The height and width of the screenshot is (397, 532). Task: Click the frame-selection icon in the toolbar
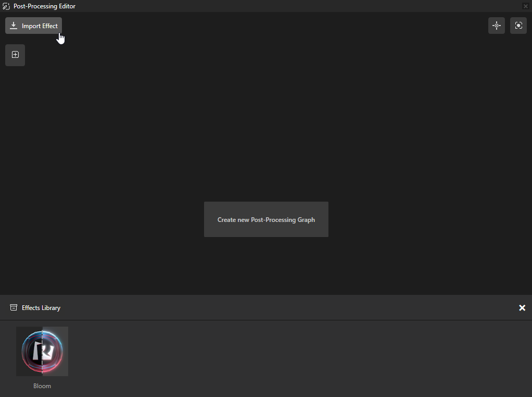[x=518, y=25]
